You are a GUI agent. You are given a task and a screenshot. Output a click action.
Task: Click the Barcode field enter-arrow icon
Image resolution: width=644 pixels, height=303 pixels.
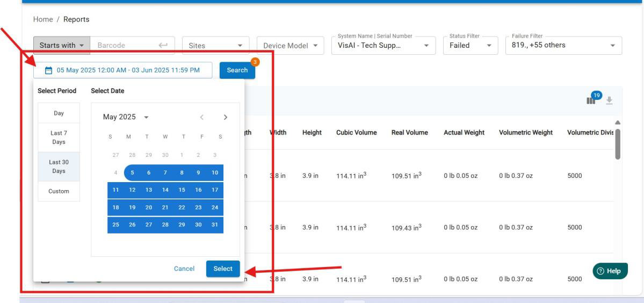point(163,45)
